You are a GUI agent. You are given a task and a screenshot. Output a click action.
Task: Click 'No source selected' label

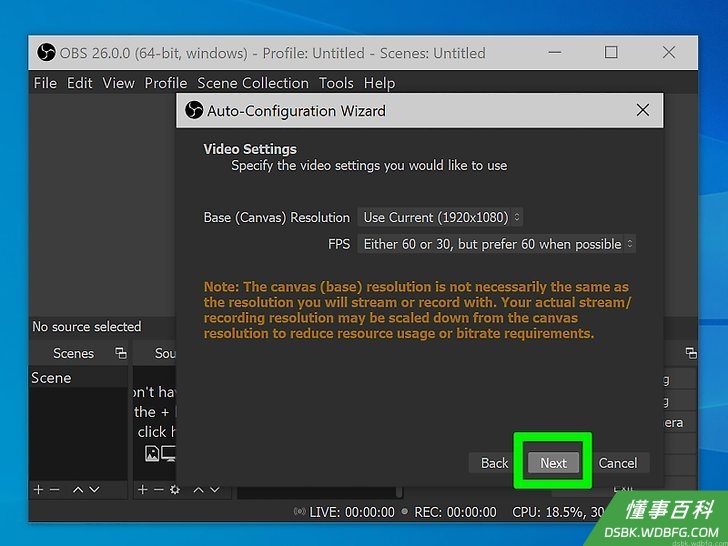click(86, 326)
